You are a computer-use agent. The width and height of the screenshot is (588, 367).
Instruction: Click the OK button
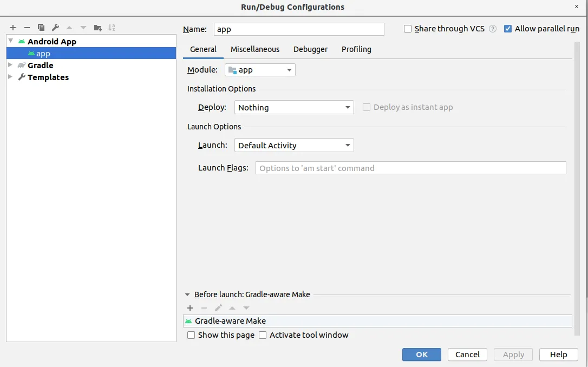(422, 355)
